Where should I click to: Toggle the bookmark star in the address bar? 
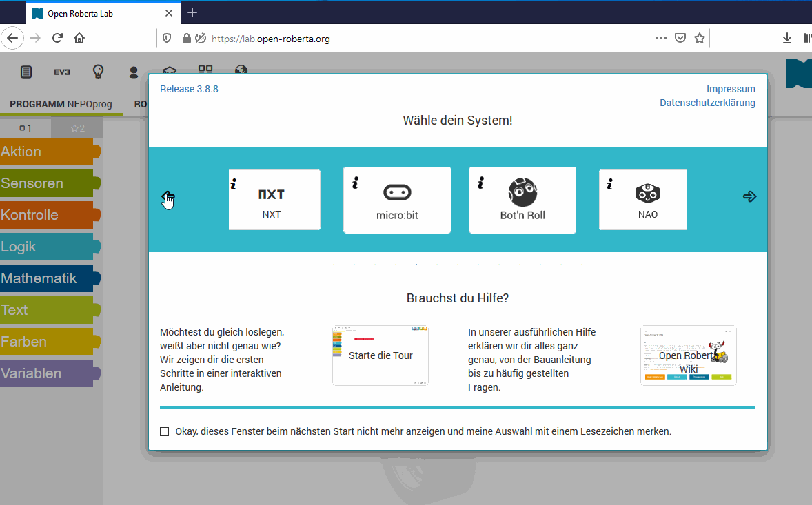coord(699,38)
